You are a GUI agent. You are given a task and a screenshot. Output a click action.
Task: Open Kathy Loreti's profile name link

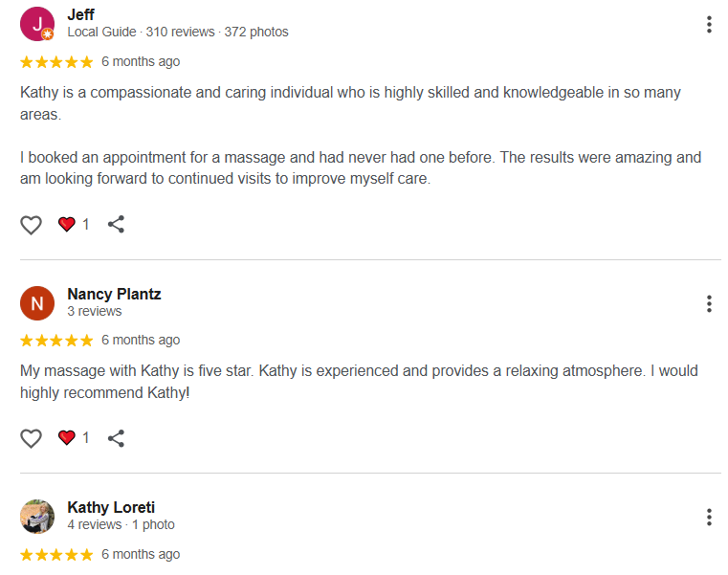pyautogui.click(x=111, y=507)
